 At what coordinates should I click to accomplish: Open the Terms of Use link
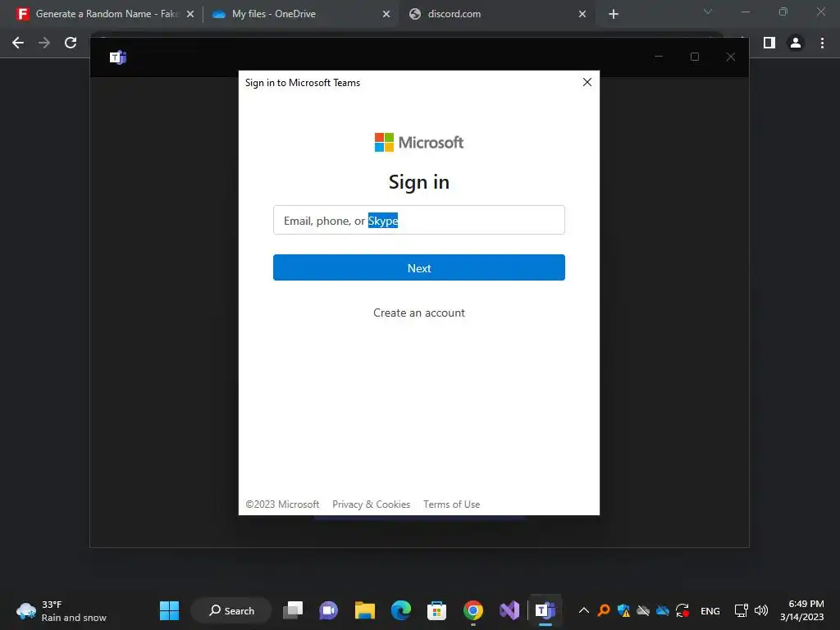pyautogui.click(x=452, y=504)
